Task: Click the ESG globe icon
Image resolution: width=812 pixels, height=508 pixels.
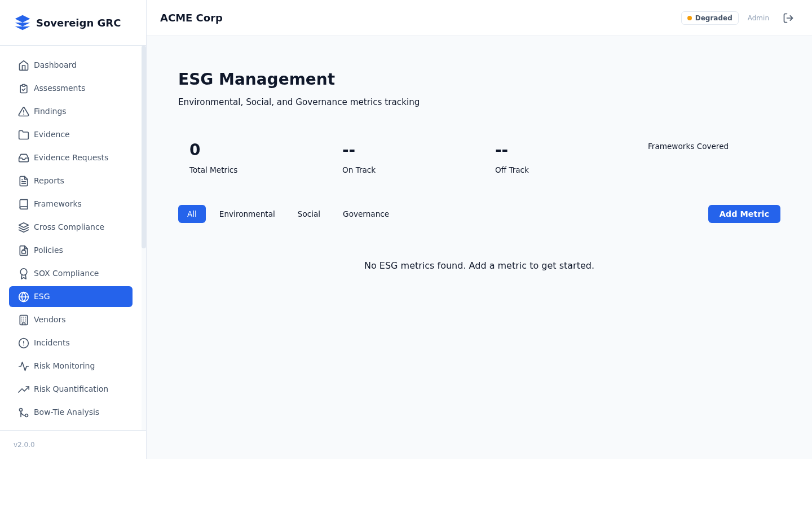Action: [x=24, y=296]
